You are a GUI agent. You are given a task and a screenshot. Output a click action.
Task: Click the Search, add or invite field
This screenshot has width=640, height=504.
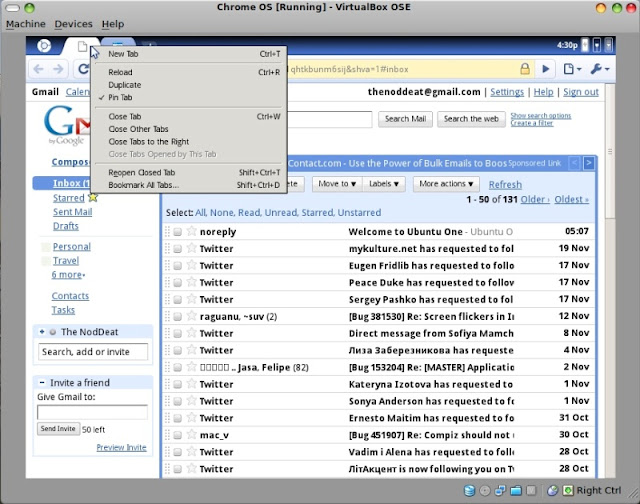click(x=93, y=352)
